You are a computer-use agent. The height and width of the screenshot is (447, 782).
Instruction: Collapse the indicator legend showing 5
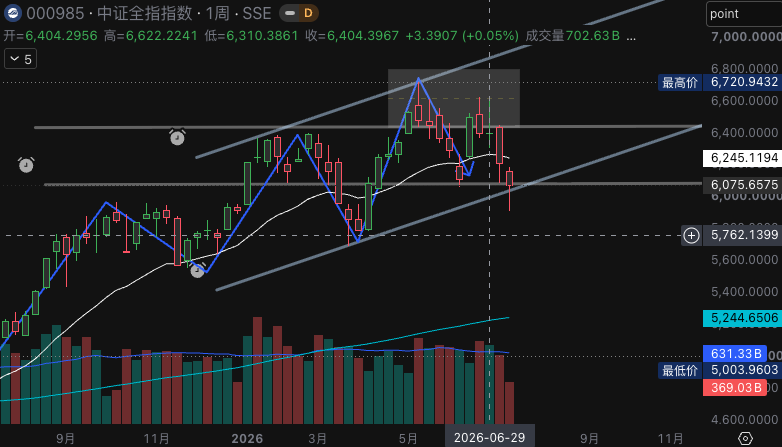click(x=20, y=59)
